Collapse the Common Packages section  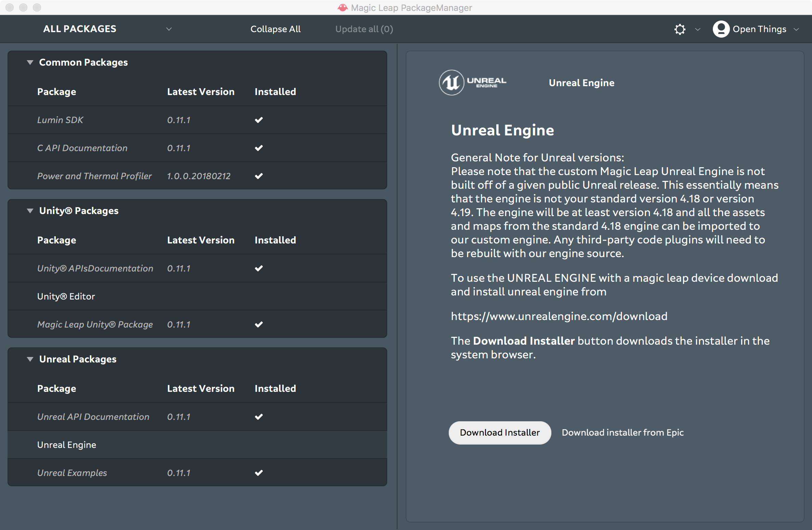[29, 62]
